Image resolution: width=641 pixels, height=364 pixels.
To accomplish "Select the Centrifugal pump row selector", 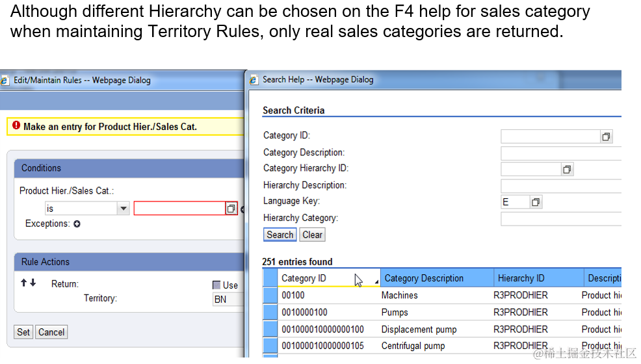I will click(270, 346).
